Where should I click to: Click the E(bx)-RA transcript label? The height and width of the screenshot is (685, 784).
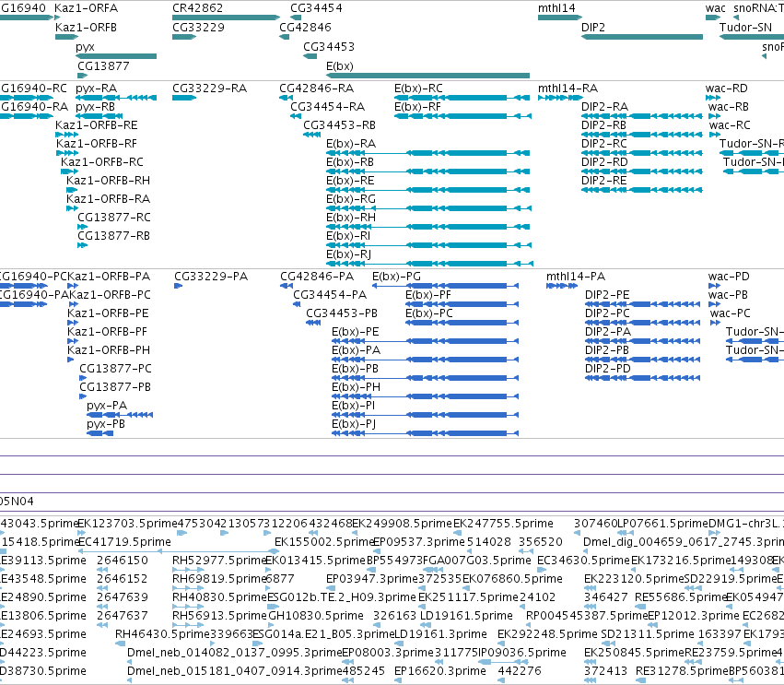(351, 144)
